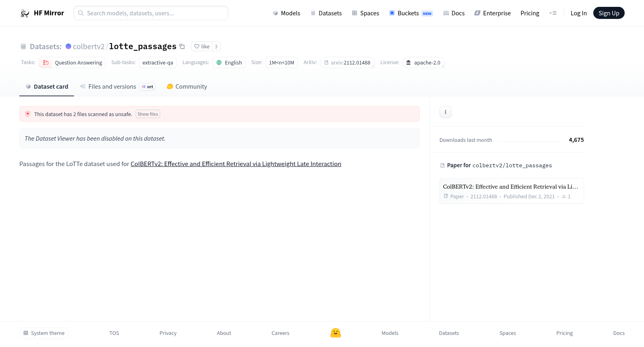Open the About footer link

(224, 333)
